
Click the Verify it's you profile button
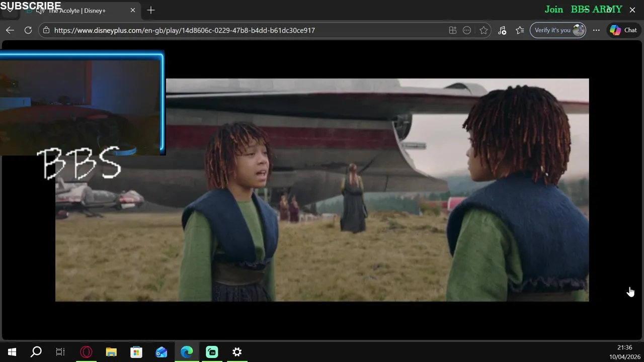(558, 30)
